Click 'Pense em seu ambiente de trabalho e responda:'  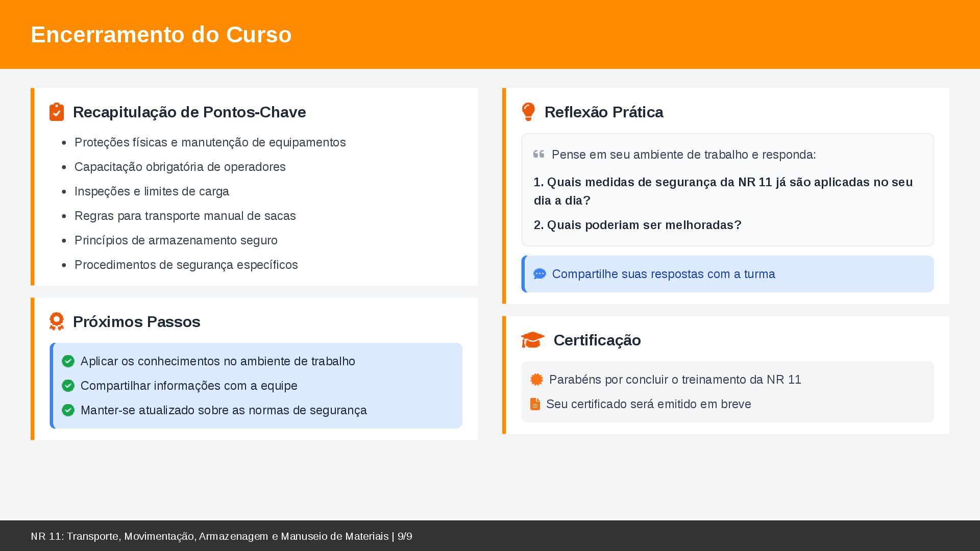(684, 155)
